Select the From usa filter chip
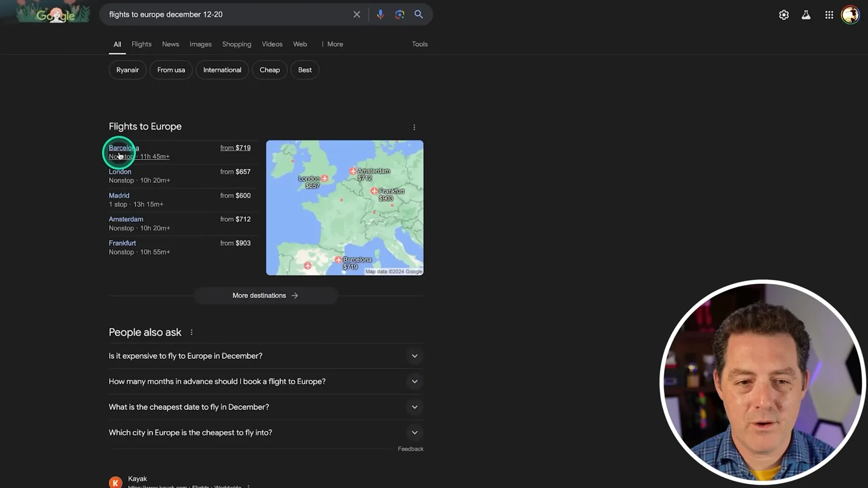 171,70
